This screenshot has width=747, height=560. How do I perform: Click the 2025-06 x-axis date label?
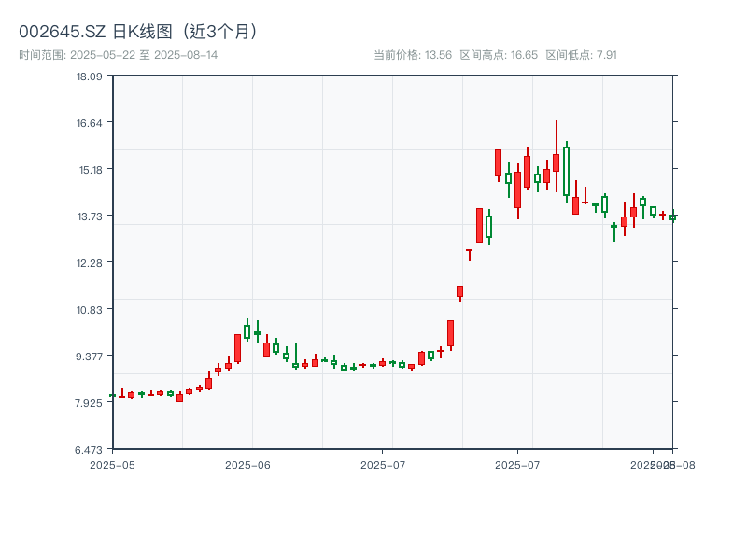pos(247,464)
